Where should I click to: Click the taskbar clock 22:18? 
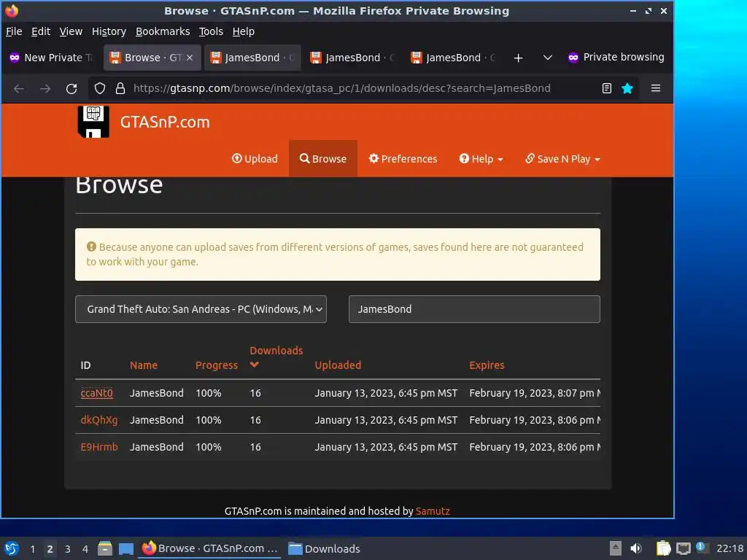[x=729, y=548]
